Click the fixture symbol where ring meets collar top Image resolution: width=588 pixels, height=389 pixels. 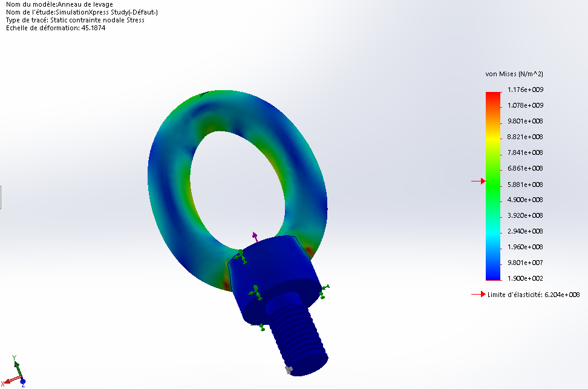(x=240, y=256)
